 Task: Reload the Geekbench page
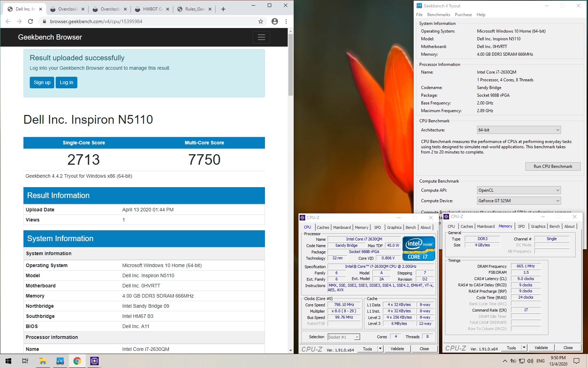pos(30,21)
